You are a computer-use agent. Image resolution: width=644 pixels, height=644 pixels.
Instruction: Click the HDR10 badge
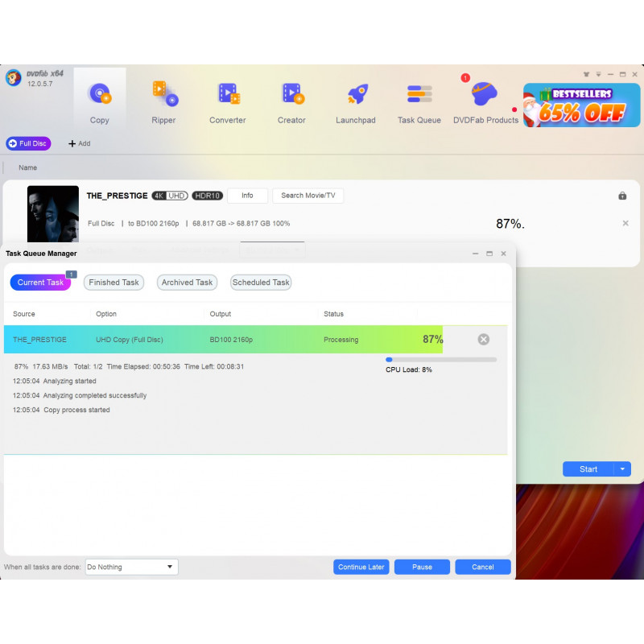[208, 196]
